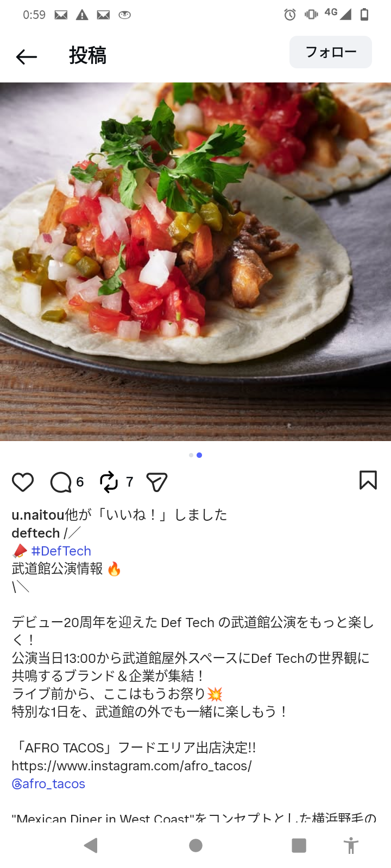Screen dimensions: 391x868
Task: Save post with bookmark icon
Action: tap(368, 480)
